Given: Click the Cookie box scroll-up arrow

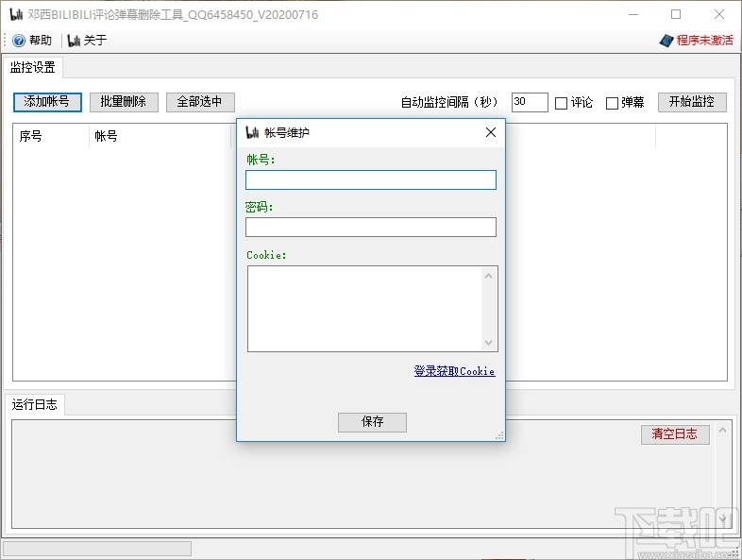Looking at the screenshot, I should pos(489,276).
